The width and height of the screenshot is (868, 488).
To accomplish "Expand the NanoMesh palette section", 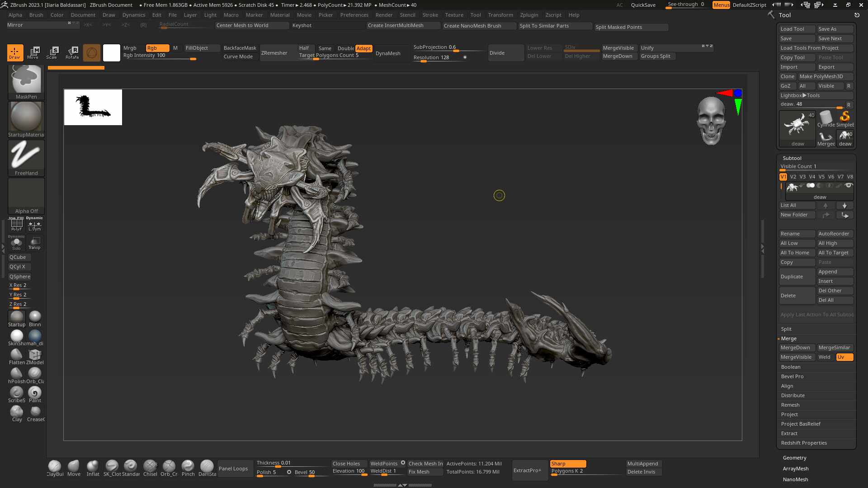I will pyautogui.click(x=796, y=479).
